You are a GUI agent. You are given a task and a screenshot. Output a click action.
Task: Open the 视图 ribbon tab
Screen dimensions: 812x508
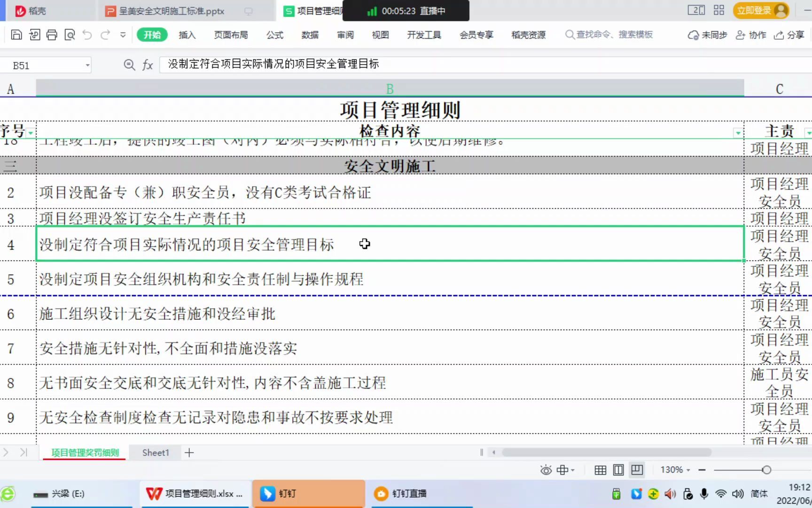(380, 35)
